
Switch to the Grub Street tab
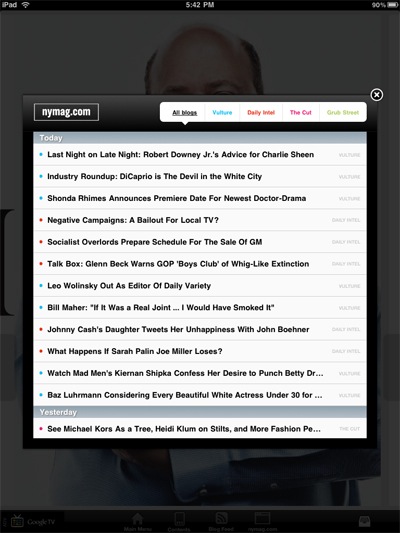click(343, 113)
